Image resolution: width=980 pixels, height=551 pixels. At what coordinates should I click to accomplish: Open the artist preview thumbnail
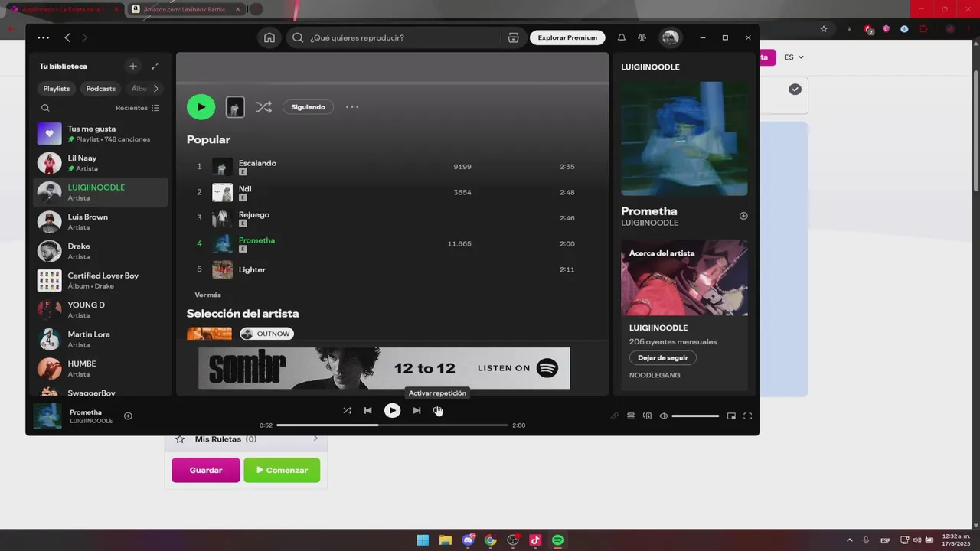pos(235,107)
